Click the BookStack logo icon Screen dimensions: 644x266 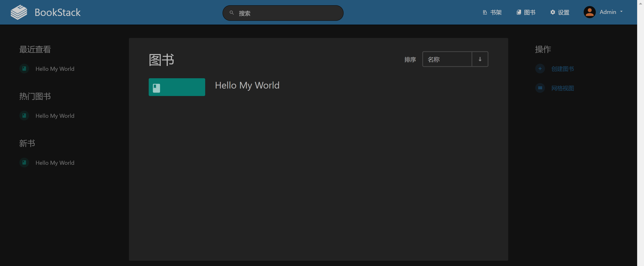(x=19, y=12)
